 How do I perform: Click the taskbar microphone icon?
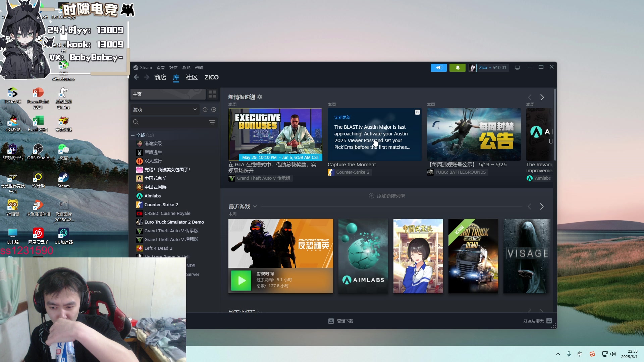[x=569, y=354]
